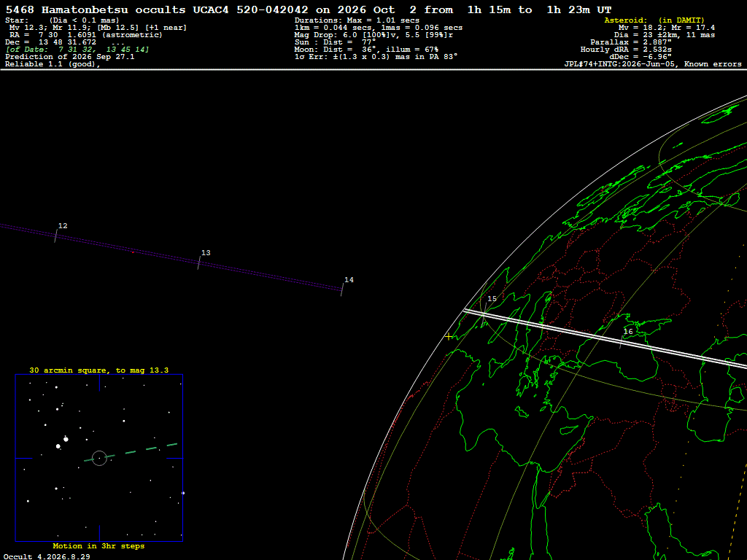Screen dimensions: 747x560
Task: Click the "Reliable 1.1 (good)" text
Action: tap(53, 64)
